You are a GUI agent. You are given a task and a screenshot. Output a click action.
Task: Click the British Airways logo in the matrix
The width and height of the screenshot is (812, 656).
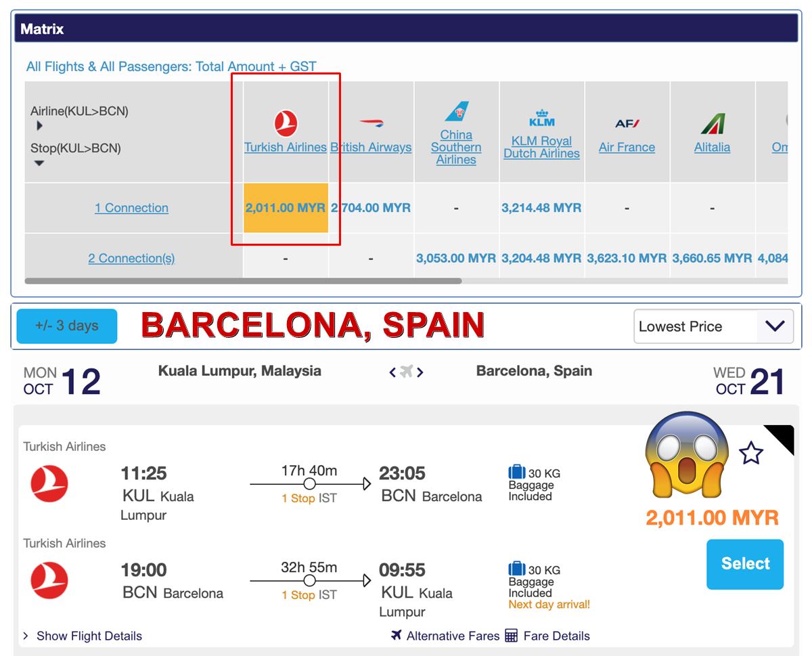coord(371,123)
